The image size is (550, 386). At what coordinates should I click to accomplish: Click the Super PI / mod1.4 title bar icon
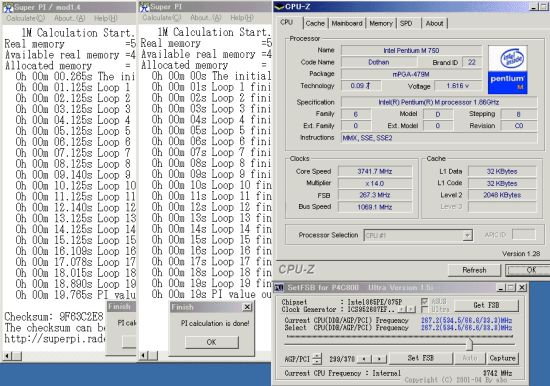[8, 7]
